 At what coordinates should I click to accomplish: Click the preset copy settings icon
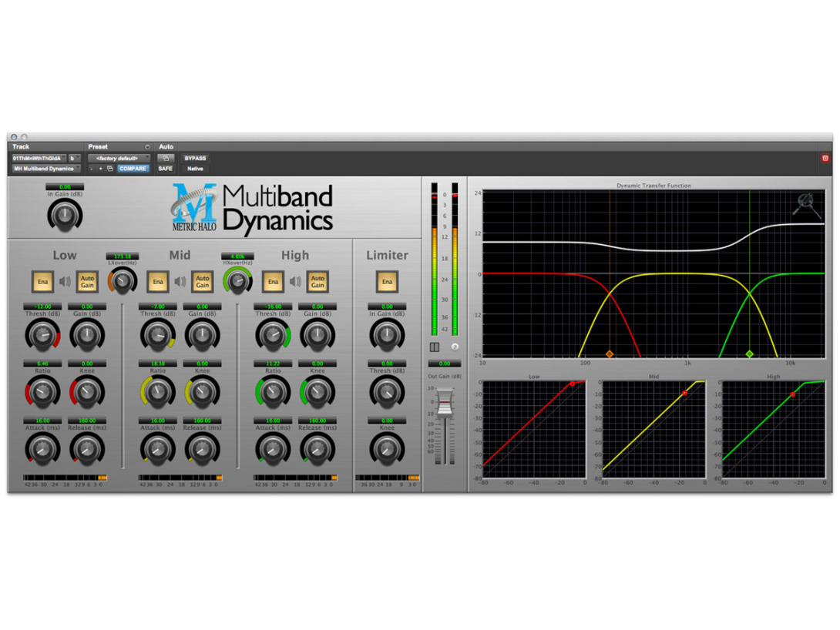110,169
